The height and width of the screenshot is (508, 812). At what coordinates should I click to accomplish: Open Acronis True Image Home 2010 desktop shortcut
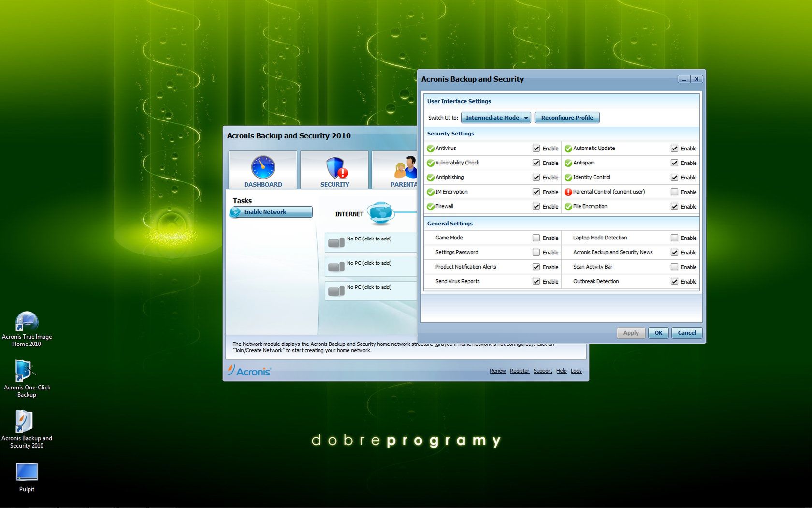pyautogui.click(x=27, y=329)
